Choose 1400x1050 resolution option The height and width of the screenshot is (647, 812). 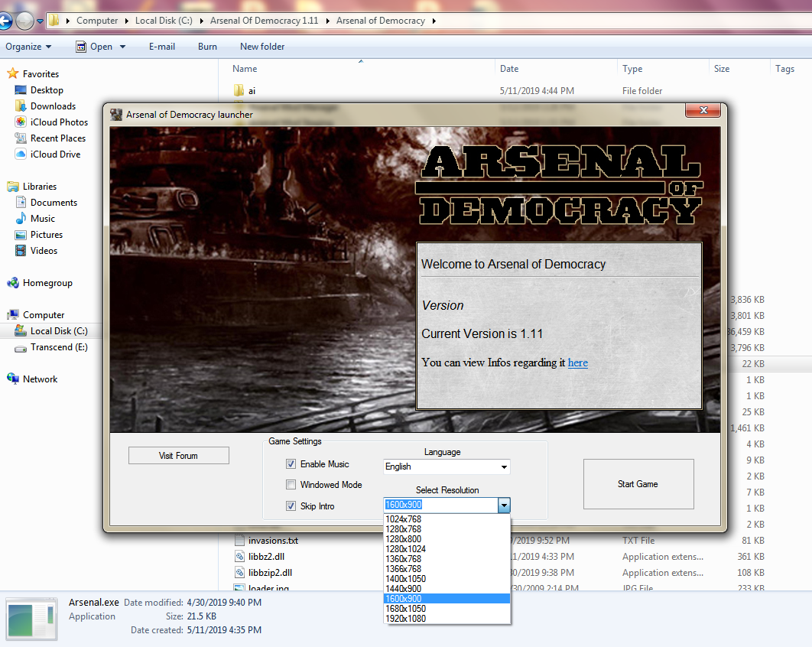pos(447,579)
